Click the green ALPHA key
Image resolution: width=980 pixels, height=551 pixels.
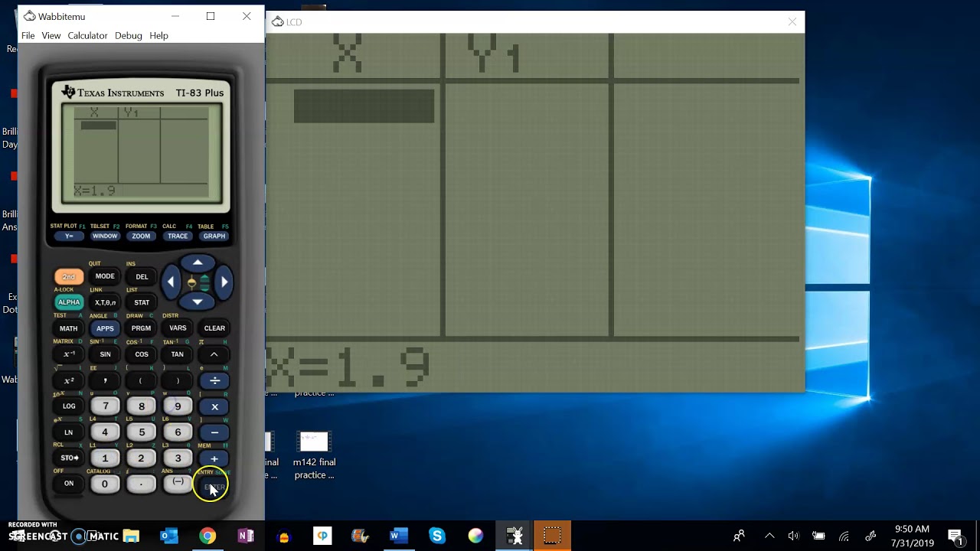click(x=68, y=302)
